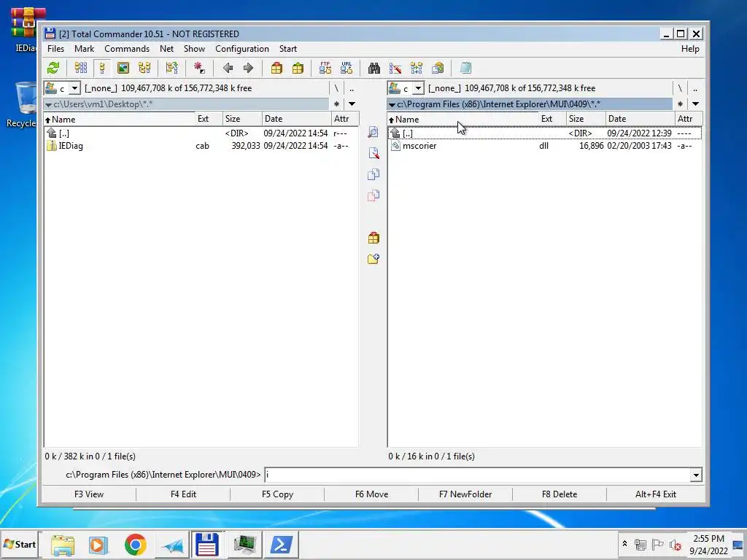Click the command line input field
This screenshot has width=747, height=560.
[x=477, y=475]
